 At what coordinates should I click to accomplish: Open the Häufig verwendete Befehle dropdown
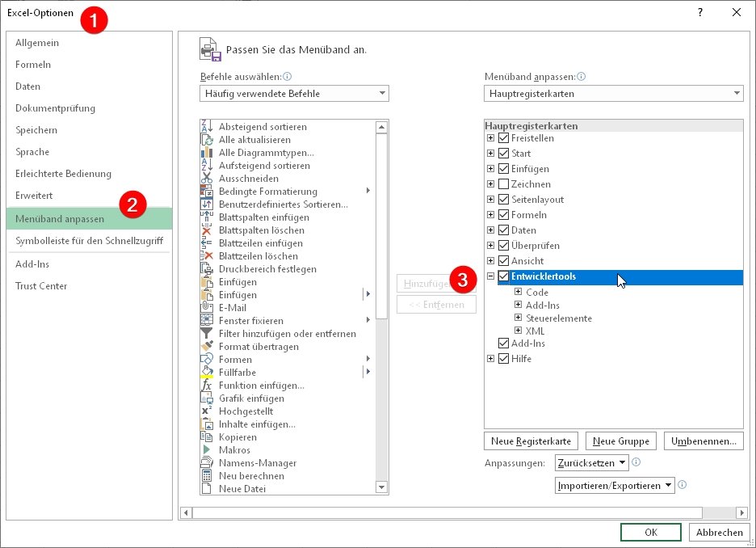pos(294,93)
